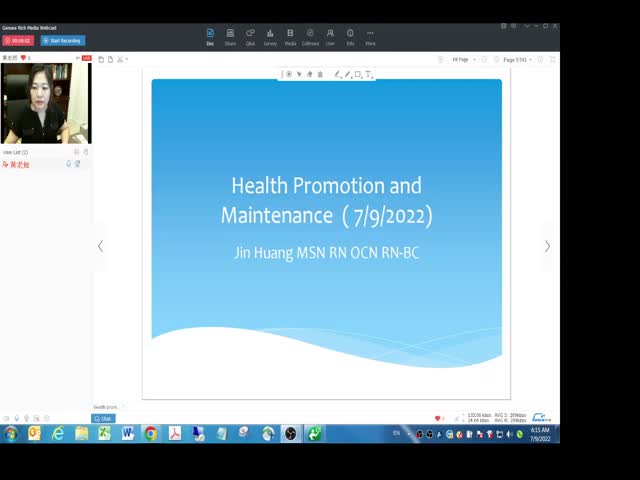
Task: Select the pen drawing tool
Action: pos(337,74)
